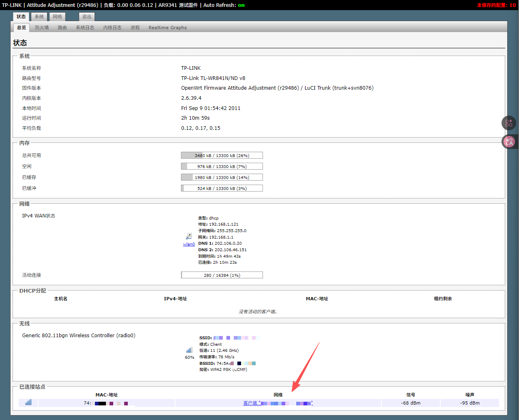The height and width of the screenshot is (420, 519).
Task: Click the 已缓存 memory bar 1980 kB
Action: pyautogui.click(x=222, y=177)
